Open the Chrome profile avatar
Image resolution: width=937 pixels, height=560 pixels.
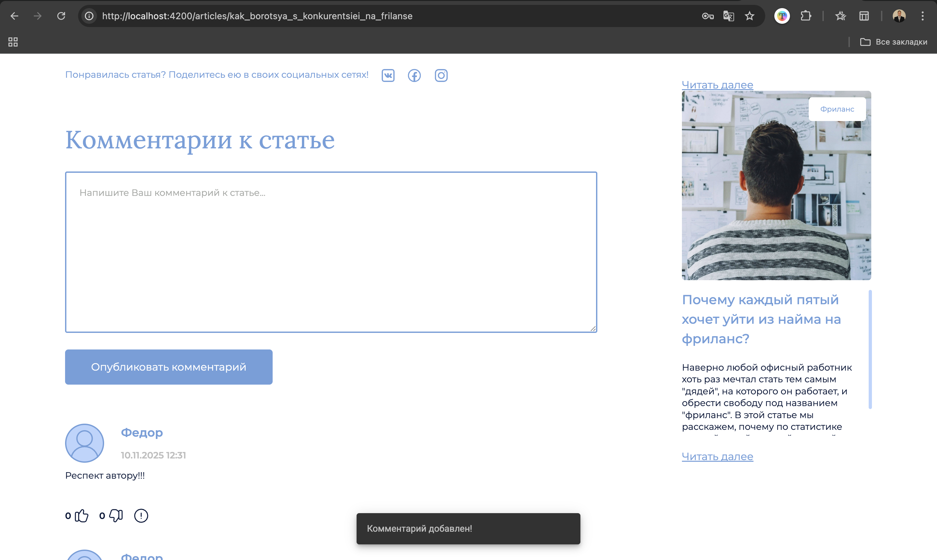click(899, 16)
